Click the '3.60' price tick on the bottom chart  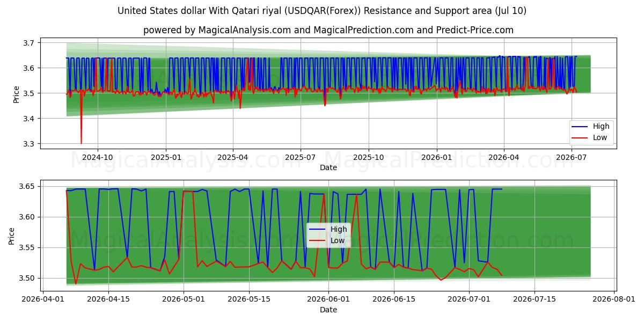tap(28, 217)
